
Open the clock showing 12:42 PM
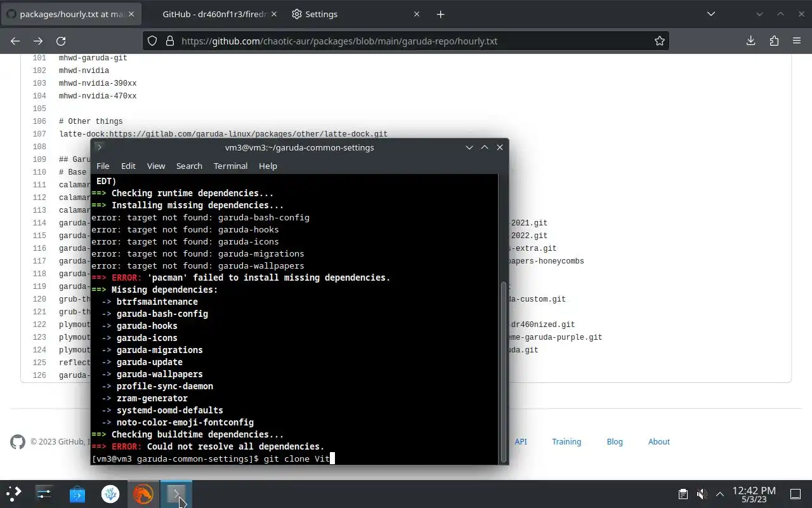point(754,494)
